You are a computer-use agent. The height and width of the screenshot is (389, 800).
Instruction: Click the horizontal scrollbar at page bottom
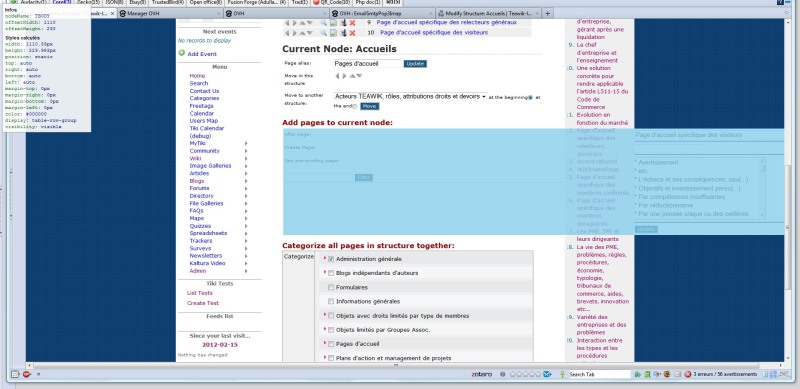(x=396, y=366)
